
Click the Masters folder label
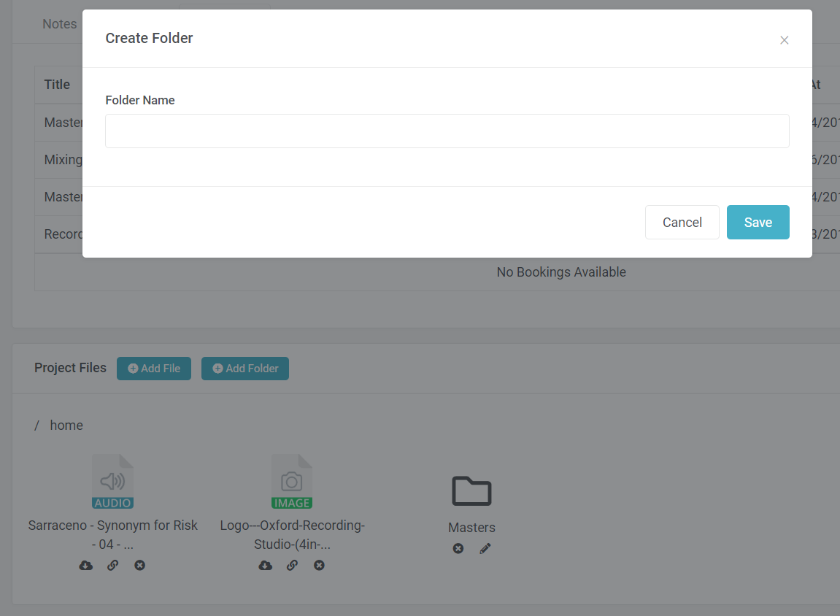471,528
